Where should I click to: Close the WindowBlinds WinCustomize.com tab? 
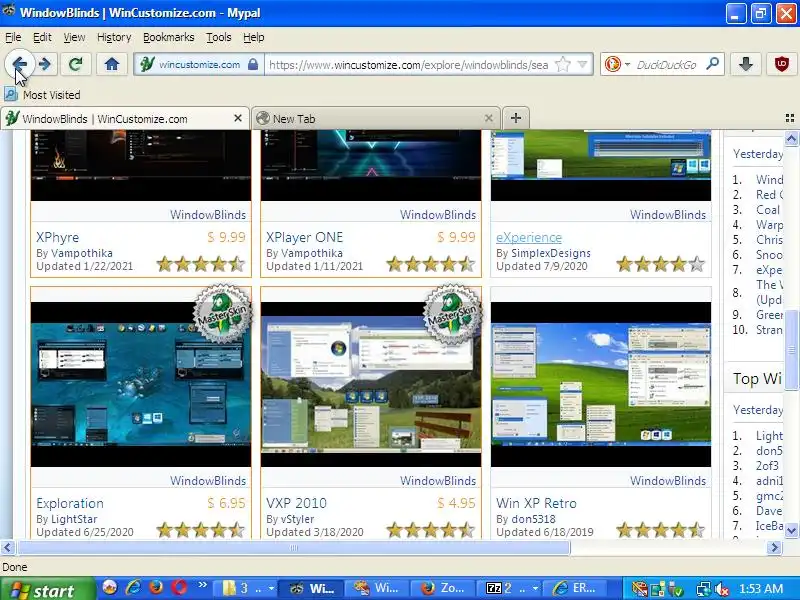pyautogui.click(x=237, y=118)
